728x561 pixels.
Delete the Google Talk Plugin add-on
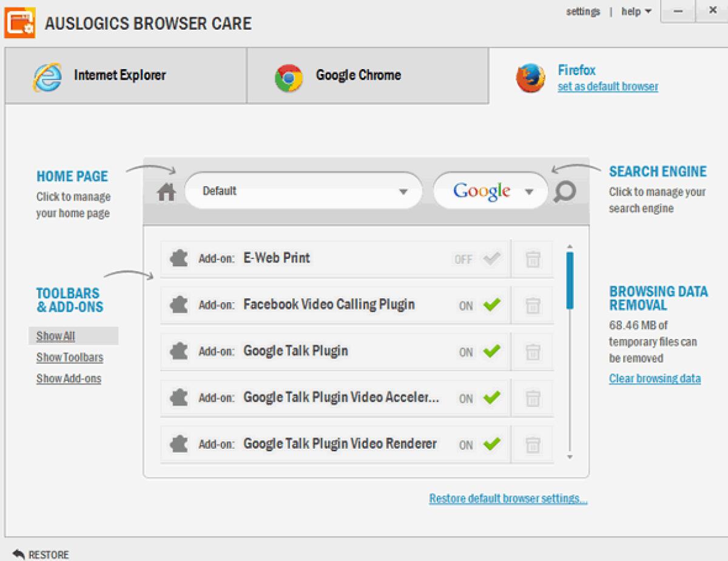coord(532,351)
